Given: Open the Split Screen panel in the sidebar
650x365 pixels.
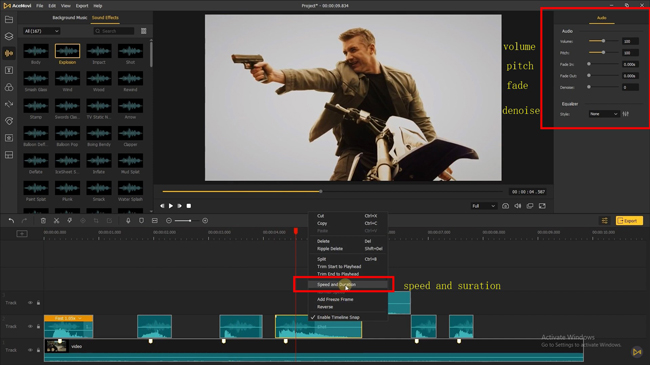Looking at the screenshot, I should coord(9,155).
